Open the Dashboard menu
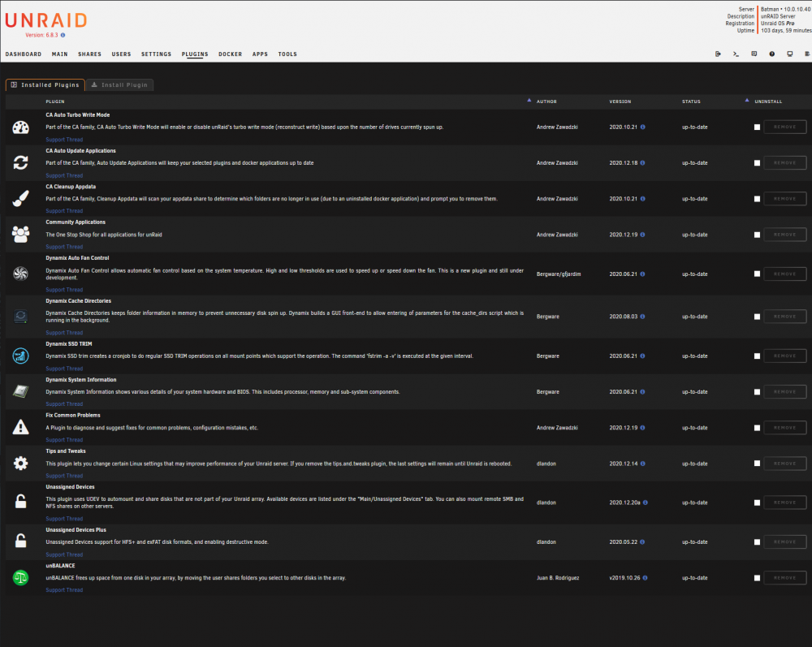The image size is (812, 647). click(x=24, y=54)
